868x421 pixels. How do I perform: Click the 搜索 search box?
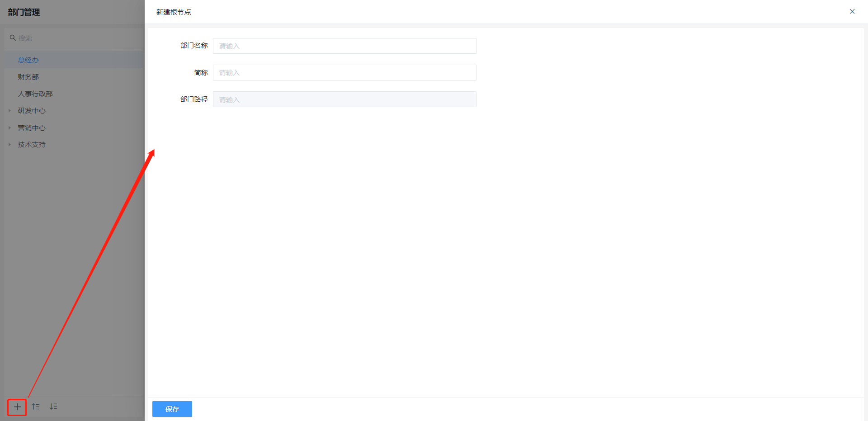coord(77,38)
